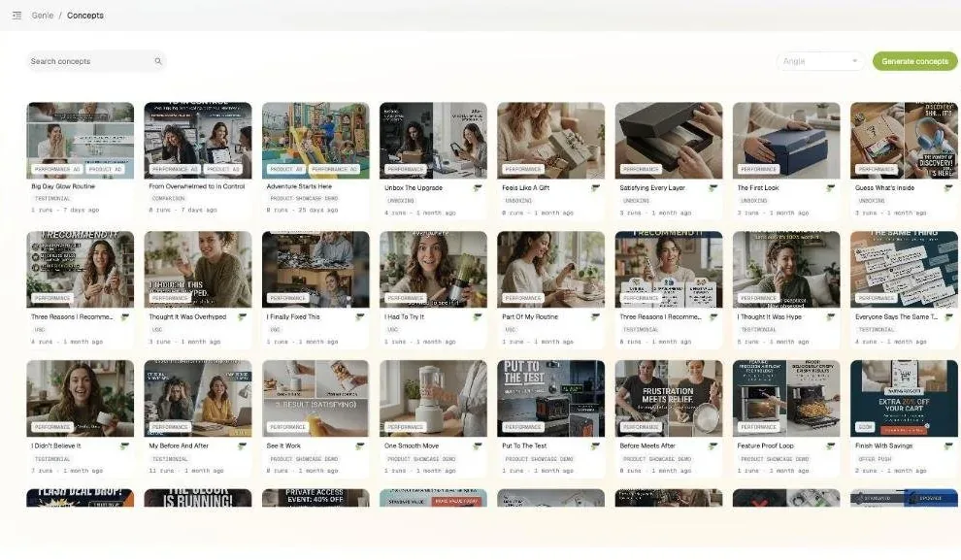Click the flag icon on My Before And After

[x=242, y=446]
